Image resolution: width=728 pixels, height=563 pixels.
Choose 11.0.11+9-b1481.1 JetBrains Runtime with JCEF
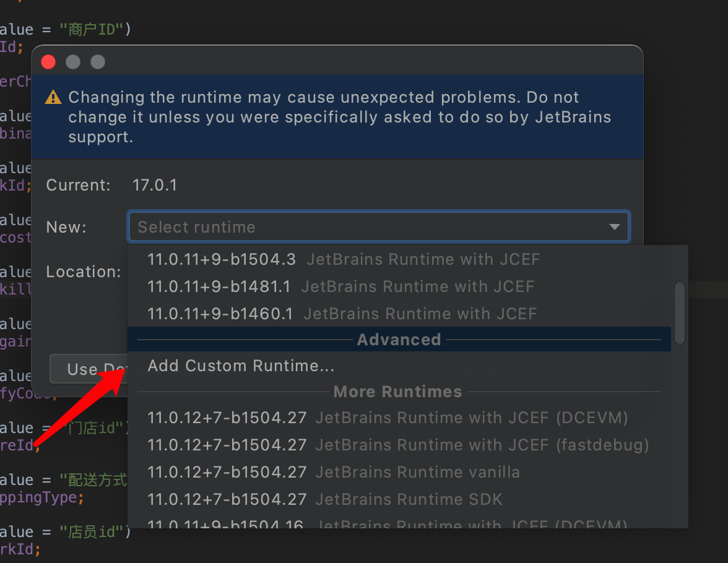click(399, 287)
